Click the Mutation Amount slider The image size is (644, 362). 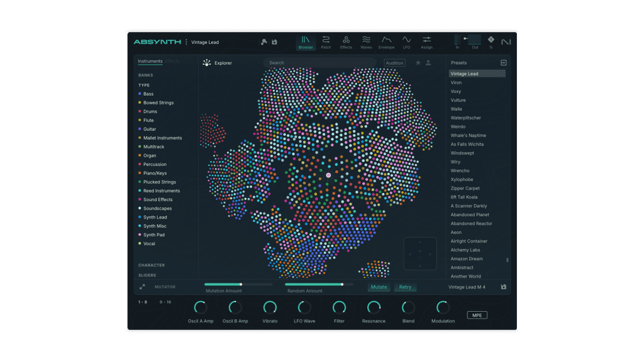click(x=238, y=285)
